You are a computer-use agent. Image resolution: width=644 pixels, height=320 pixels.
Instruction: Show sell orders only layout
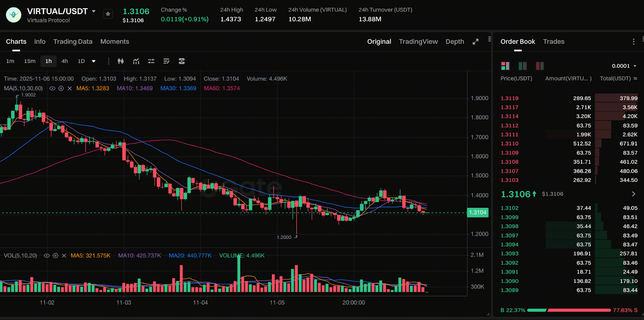pyautogui.click(x=540, y=66)
